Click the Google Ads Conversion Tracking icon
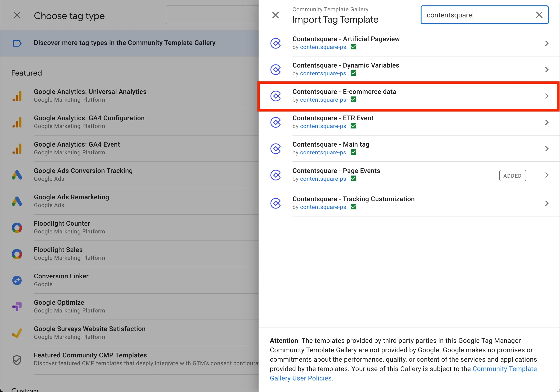 tap(17, 175)
